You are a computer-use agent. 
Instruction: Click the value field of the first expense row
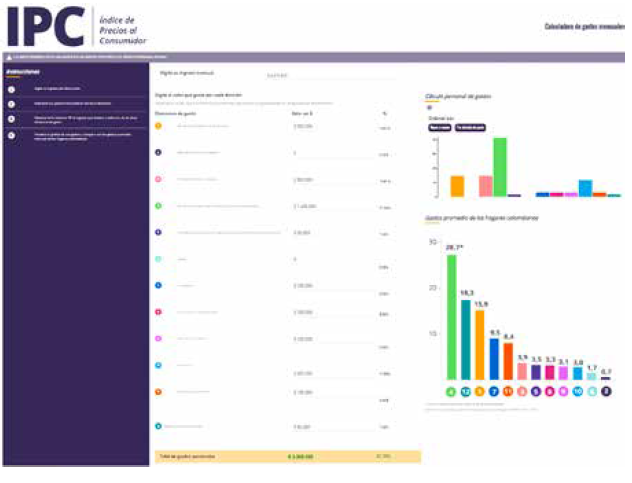point(304,126)
